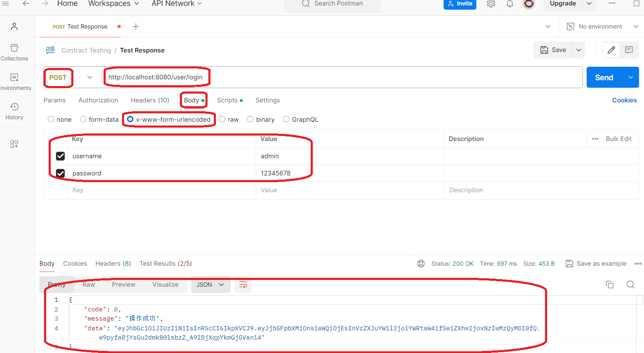Expand the Workspaces dropdown
The height and width of the screenshot is (353, 644).
[114, 3]
